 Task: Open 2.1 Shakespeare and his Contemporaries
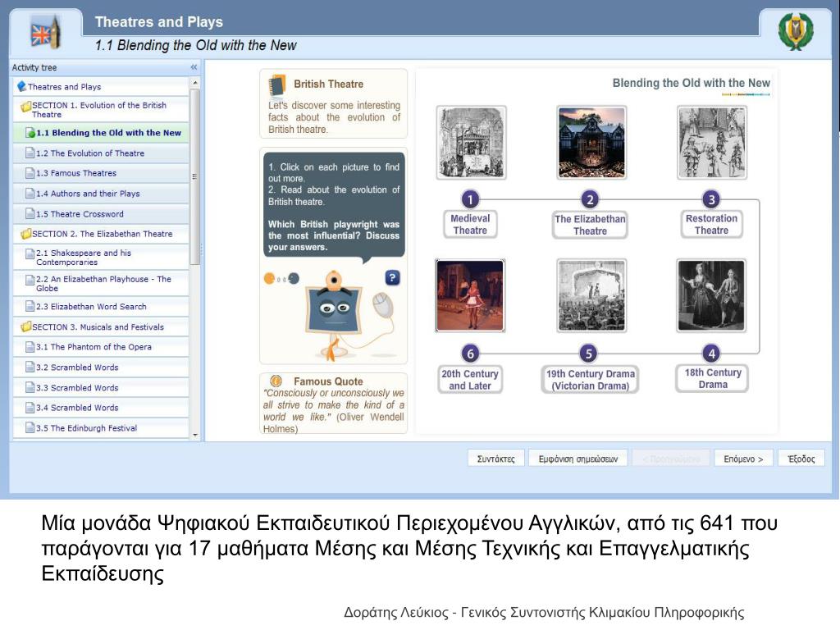pyautogui.click(x=101, y=257)
